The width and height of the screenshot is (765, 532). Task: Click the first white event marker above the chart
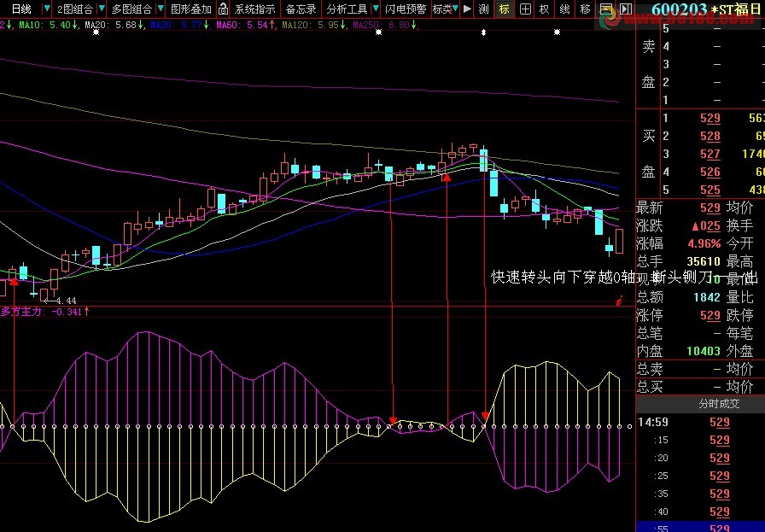96,32
